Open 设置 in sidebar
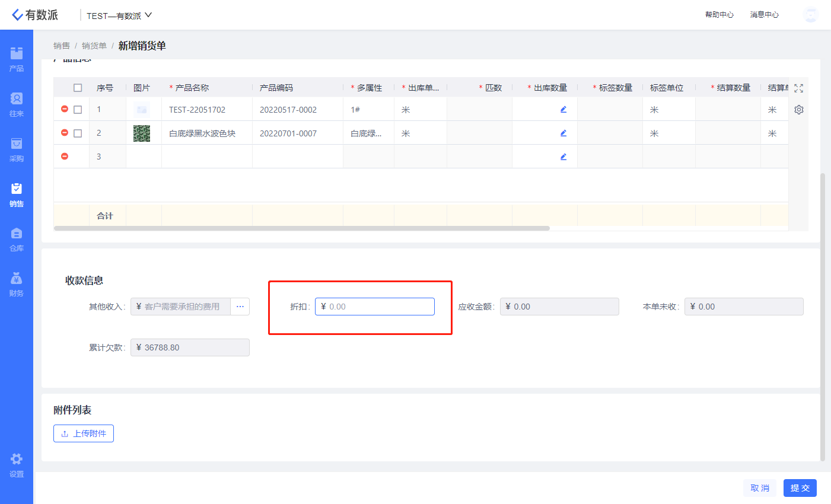 tap(17, 465)
